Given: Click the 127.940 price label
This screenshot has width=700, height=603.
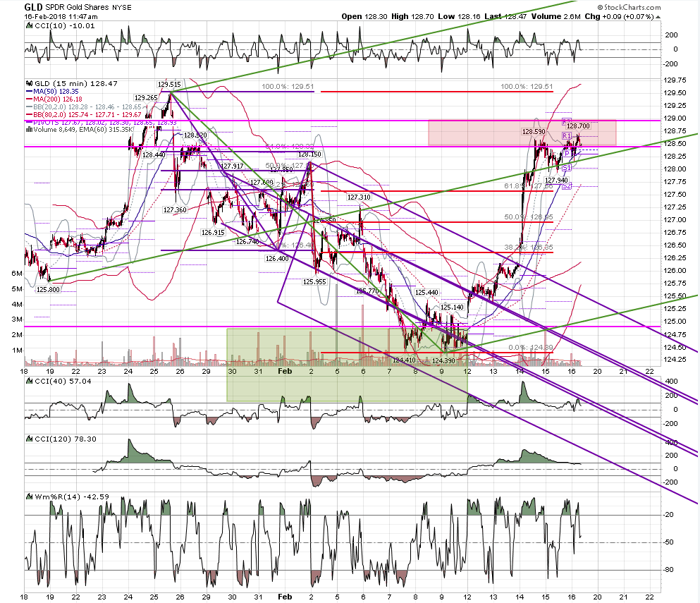Looking at the screenshot, I should click(x=557, y=181).
